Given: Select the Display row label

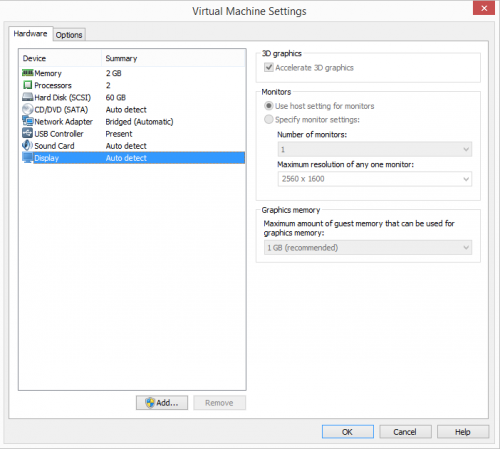Looking at the screenshot, I should point(47,158).
